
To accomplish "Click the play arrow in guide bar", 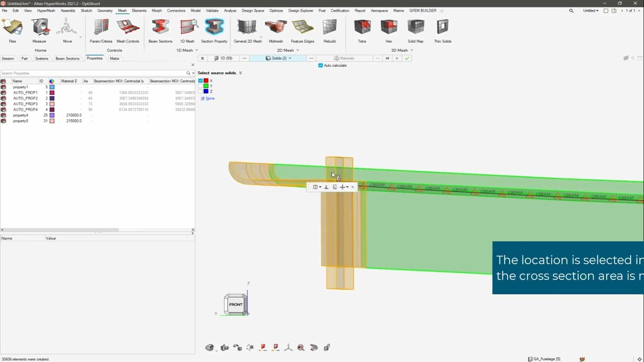I will pyautogui.click(x=397, y=58).
